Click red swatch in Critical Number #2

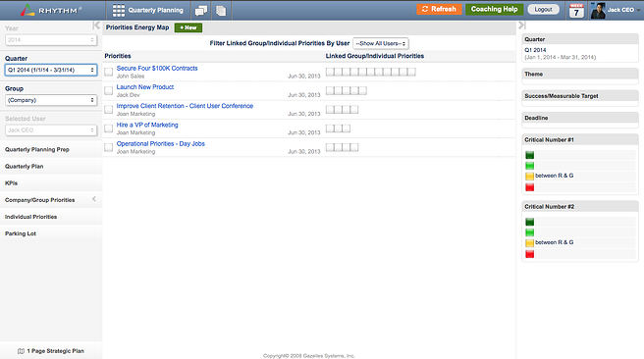530,254
